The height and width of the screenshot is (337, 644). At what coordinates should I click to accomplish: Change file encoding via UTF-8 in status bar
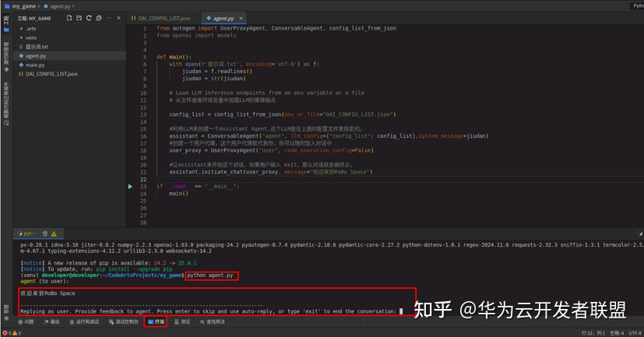pos(635,333)
